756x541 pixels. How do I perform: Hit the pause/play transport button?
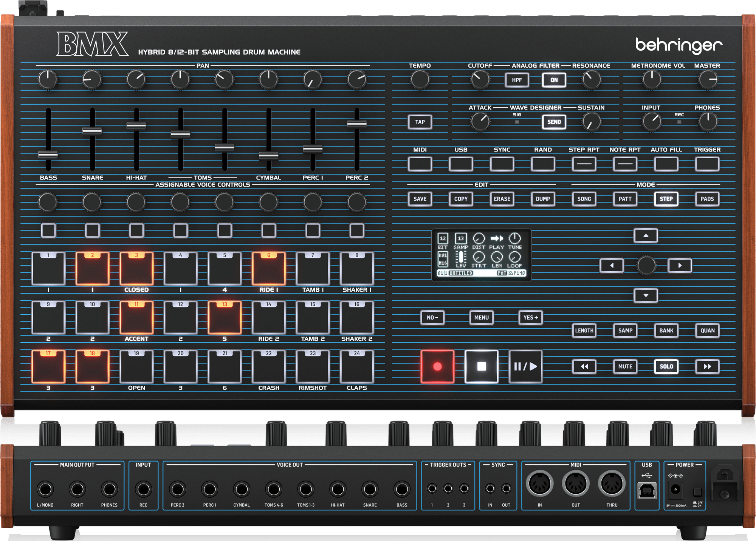[x=525, y=366]
